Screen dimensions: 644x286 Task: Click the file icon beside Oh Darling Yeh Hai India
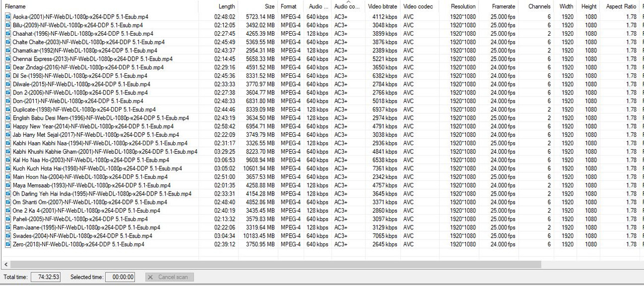coord(8,194)
